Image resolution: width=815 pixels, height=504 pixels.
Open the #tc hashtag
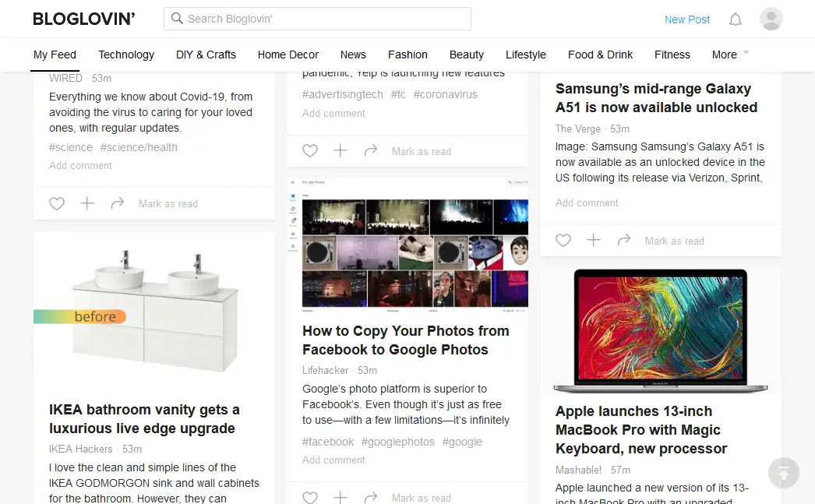[x=398, y=94]
